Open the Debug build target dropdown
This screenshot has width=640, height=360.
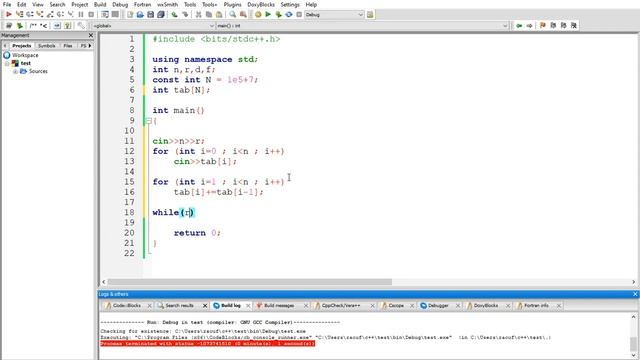334,14
